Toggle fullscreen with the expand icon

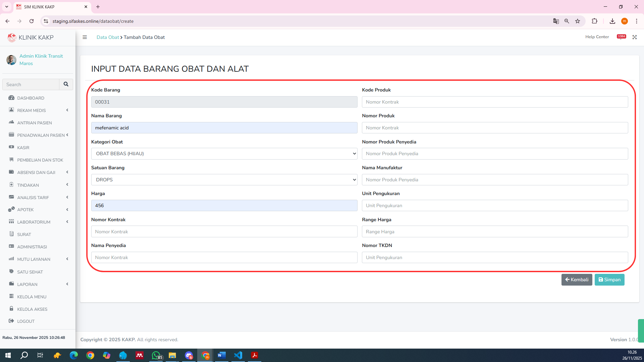pyautogui.click(x=635, y=37)
